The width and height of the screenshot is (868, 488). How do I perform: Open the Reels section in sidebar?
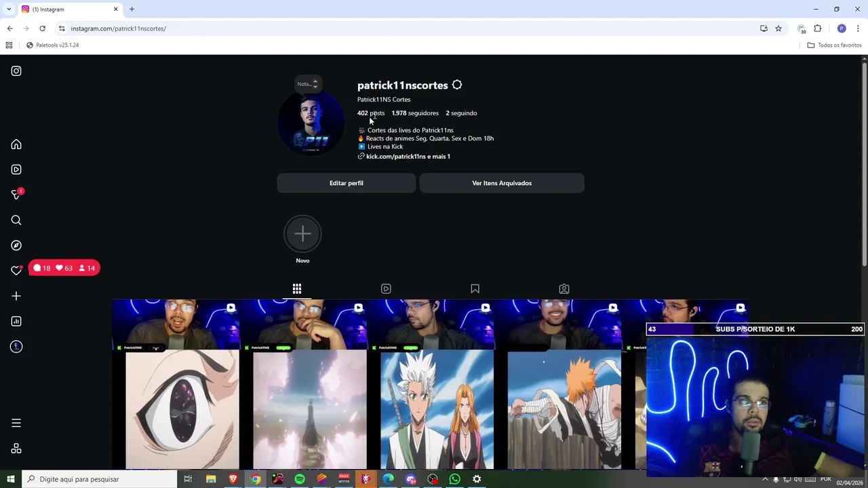pyautogui.click(x=16, y=169)
